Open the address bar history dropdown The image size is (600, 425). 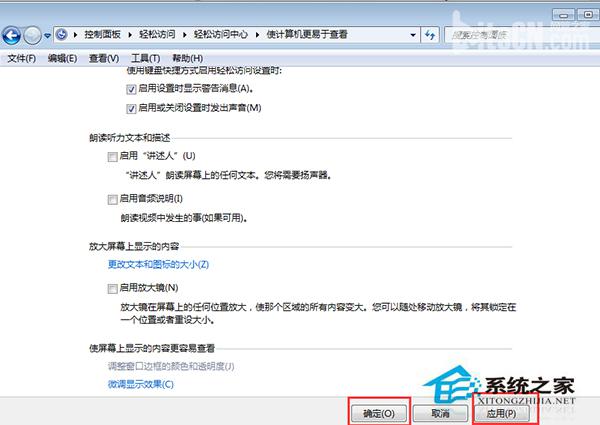(413, 35)
